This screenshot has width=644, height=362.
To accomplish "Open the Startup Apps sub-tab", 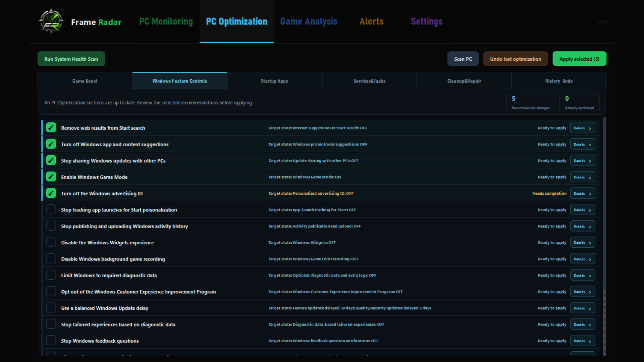I will click(274, 81).
